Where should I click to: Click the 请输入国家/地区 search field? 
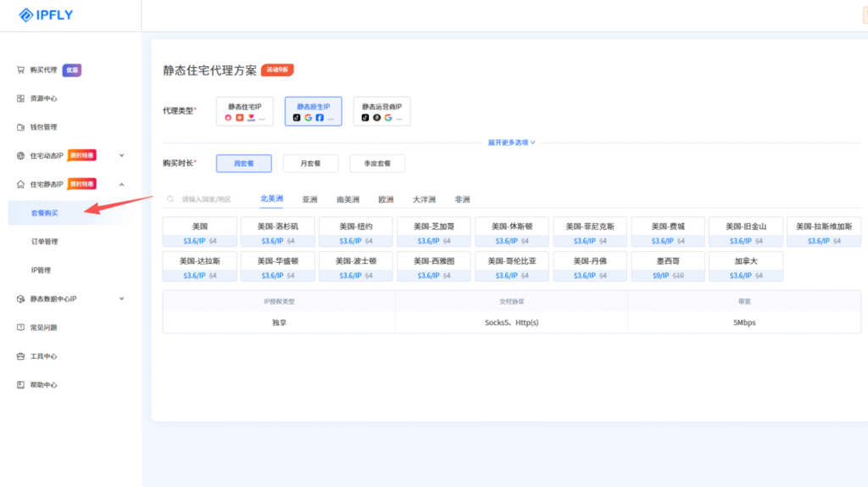208,199
